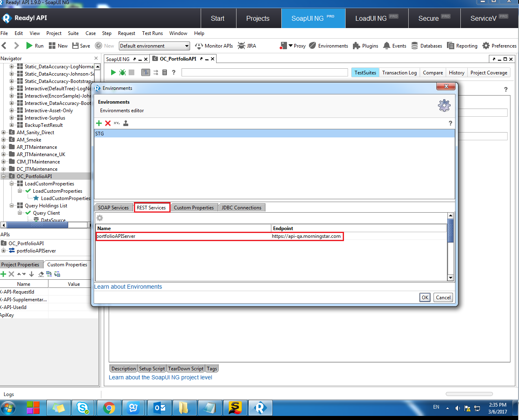Open Skype from the taskbar
Viewport: 519px width, 420px height.
pos(83,408)
